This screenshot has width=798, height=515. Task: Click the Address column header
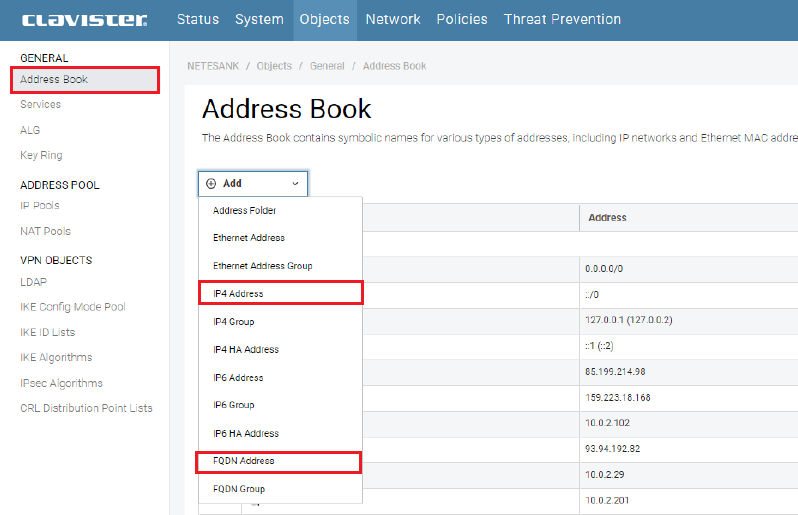point(607,218)
